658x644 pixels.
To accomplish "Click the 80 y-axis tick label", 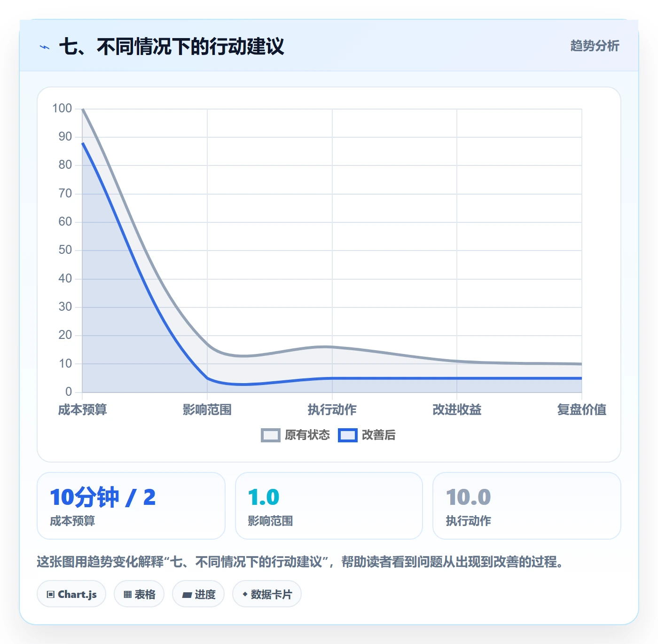I will coord(65,165).
